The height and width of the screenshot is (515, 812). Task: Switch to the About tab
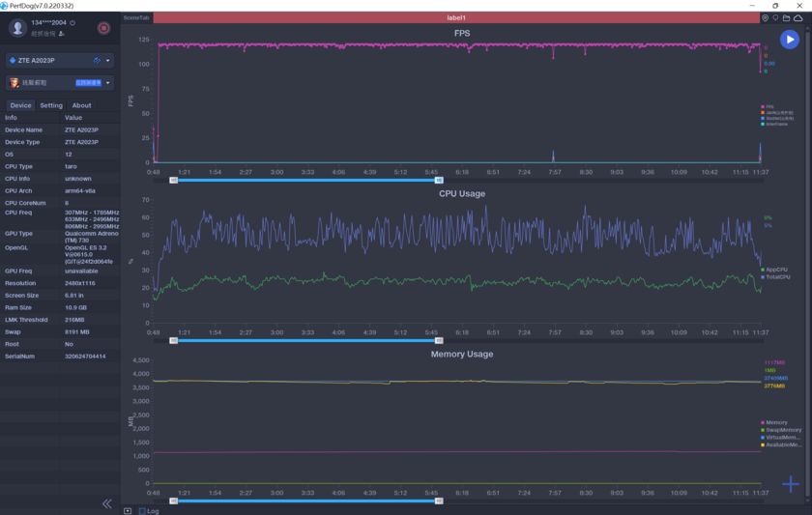click(82, 105)
